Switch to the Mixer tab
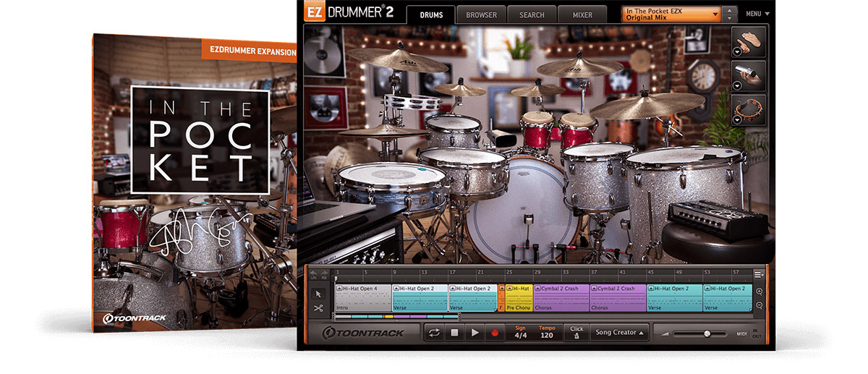The height and width of the screenshot is (374, 868). click(x=582, y=14)
